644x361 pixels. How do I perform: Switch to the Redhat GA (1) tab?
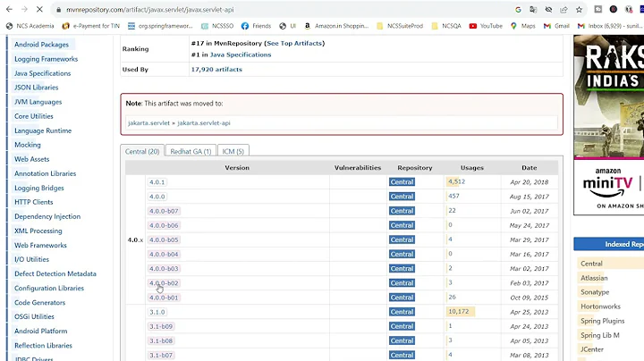click(191, 151)
